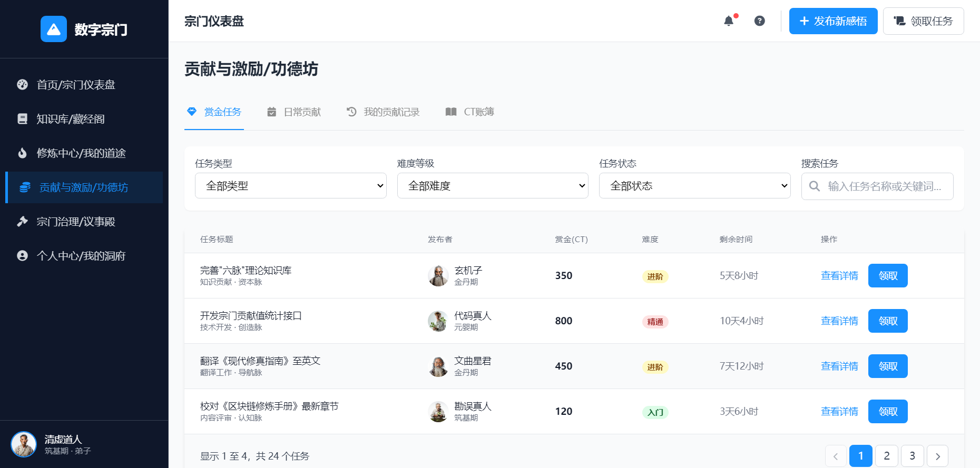Screen dimensions: 980x468
Task: Click 清虚道人's profile avatar
Action: 24,444
